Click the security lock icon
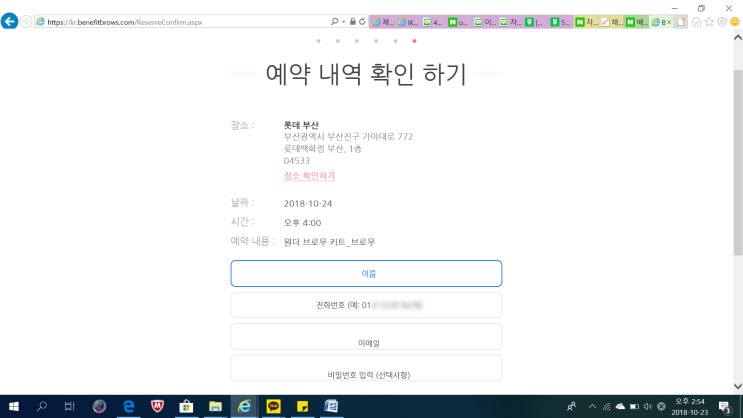Screen dimensions: 743x418 pyautogui.click(x=353, y=22)
